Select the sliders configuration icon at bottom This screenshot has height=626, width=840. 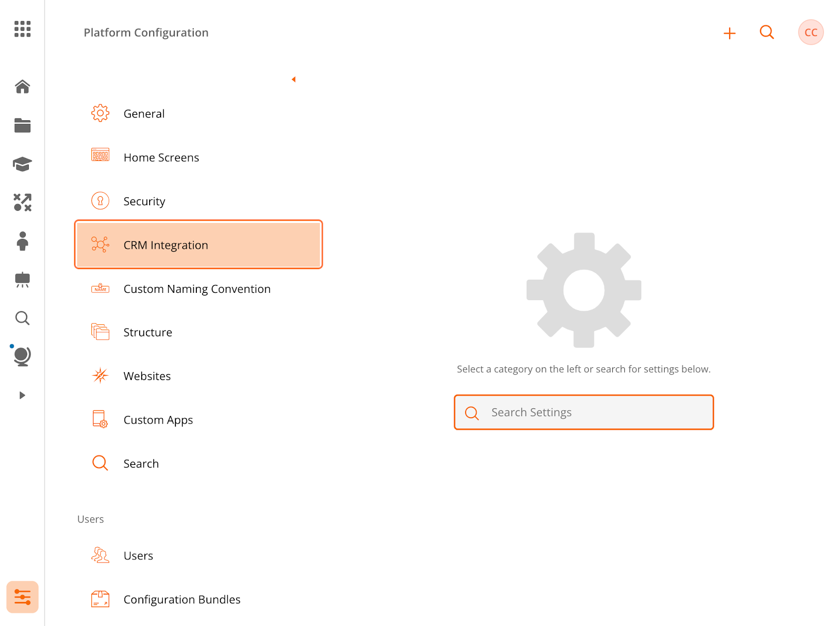[23, 597]
